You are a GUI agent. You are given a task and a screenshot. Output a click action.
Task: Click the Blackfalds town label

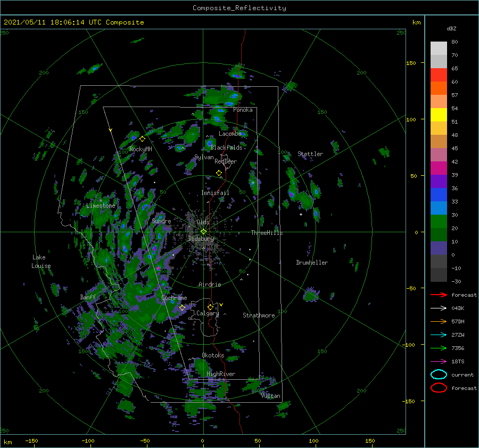[226, 148]
